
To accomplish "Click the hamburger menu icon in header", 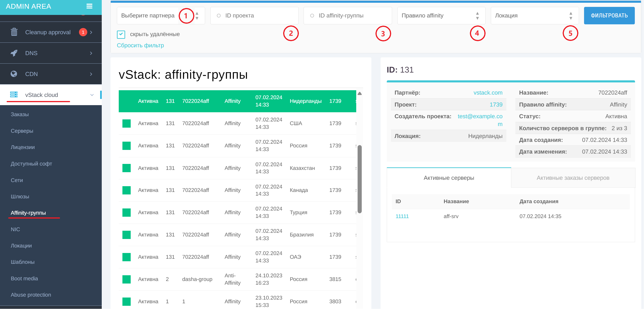I will [x=89, y=6].
